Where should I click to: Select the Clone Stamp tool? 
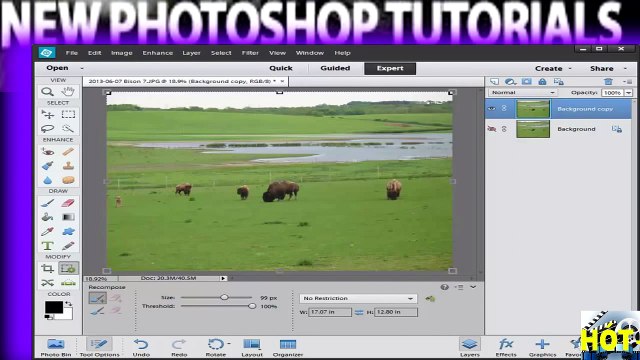click(68, 166)
